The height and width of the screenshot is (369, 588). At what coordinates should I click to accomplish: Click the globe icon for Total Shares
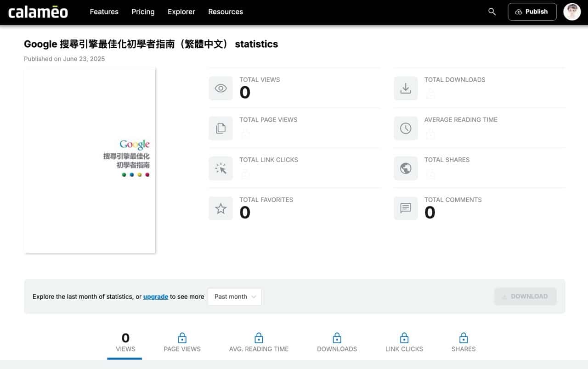(x=406, y=168)
